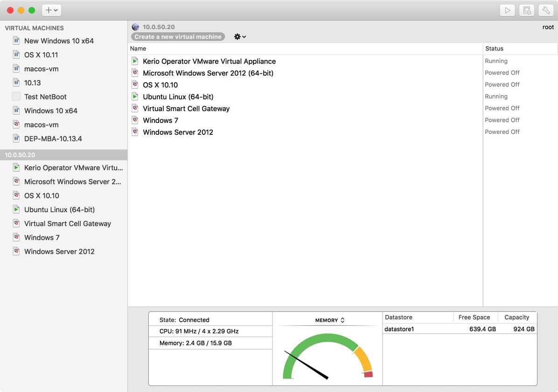Click Create a new virtual machine button
This screenshot has height=392, width=558.
click(178, 37)
